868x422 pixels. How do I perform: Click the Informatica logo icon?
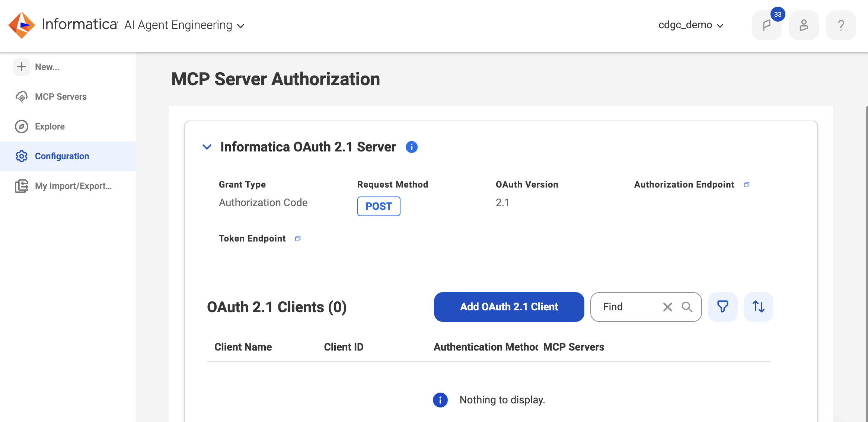(x=22, y=25)
